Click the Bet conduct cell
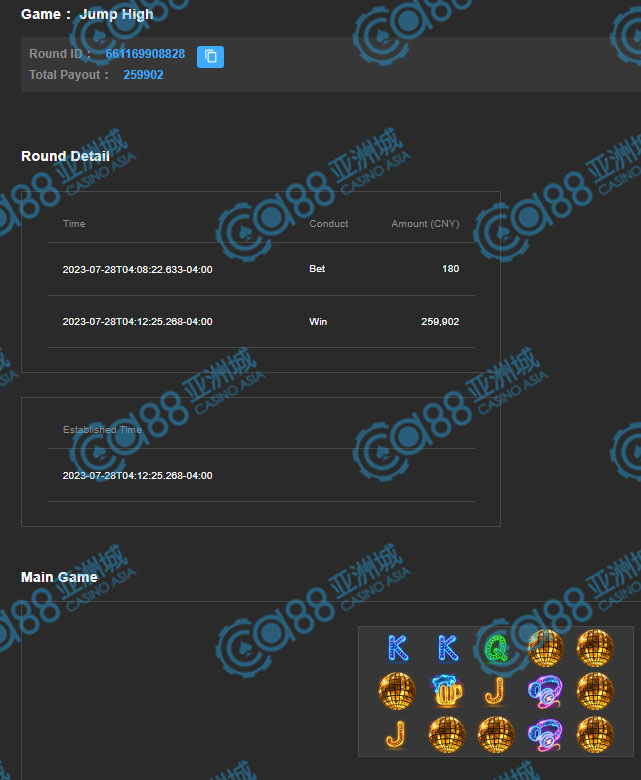This screenshot has height=780, width=641. [x=317, y=269]
